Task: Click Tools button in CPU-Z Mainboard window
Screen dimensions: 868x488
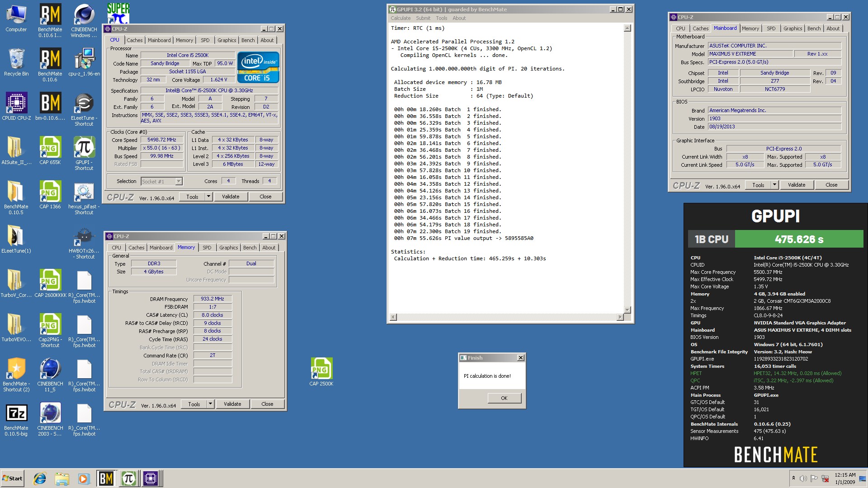Action: [x=758, y=185]
